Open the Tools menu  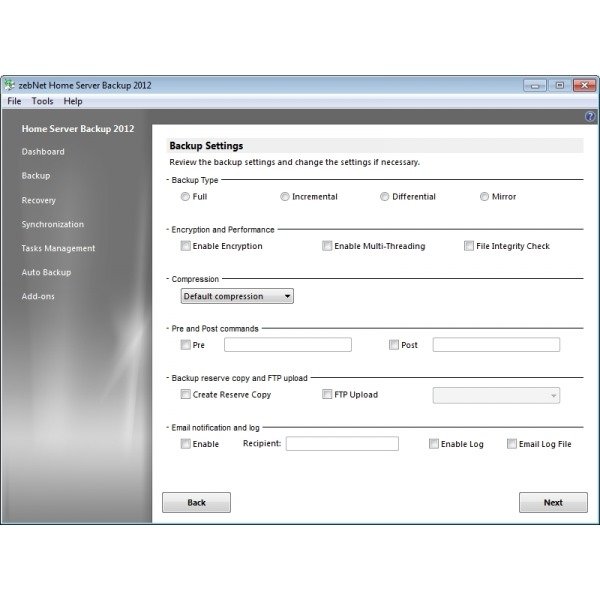click(42, 101)
